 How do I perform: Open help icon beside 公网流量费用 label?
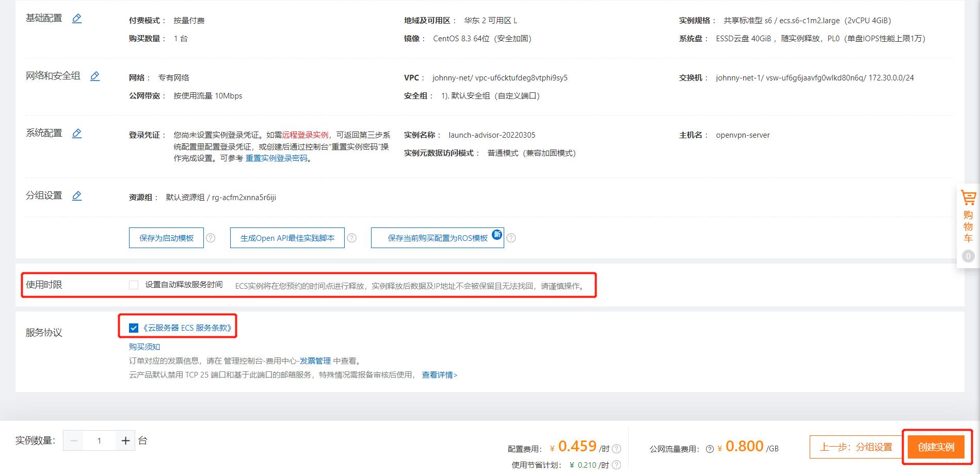[710, 449]
